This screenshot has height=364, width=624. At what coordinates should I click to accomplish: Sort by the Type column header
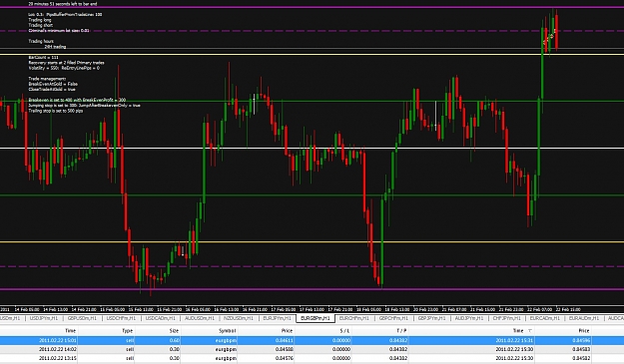click(128, 331)
